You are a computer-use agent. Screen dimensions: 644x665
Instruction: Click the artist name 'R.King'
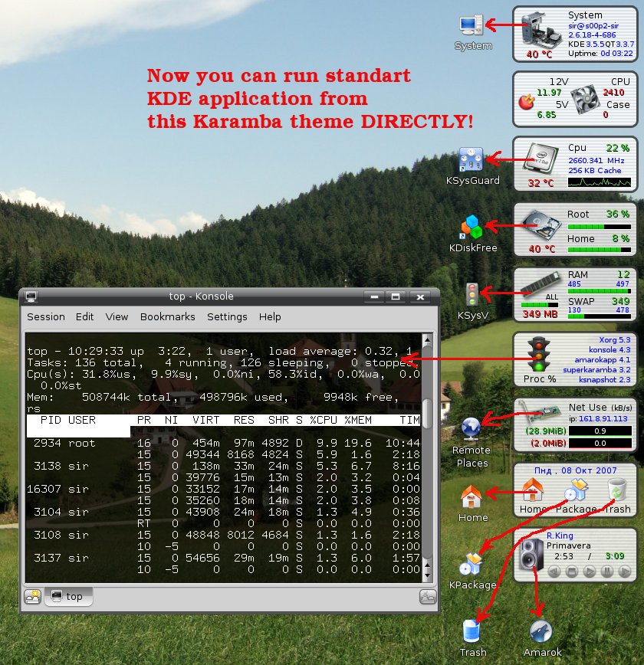click(x=560, y=536)
